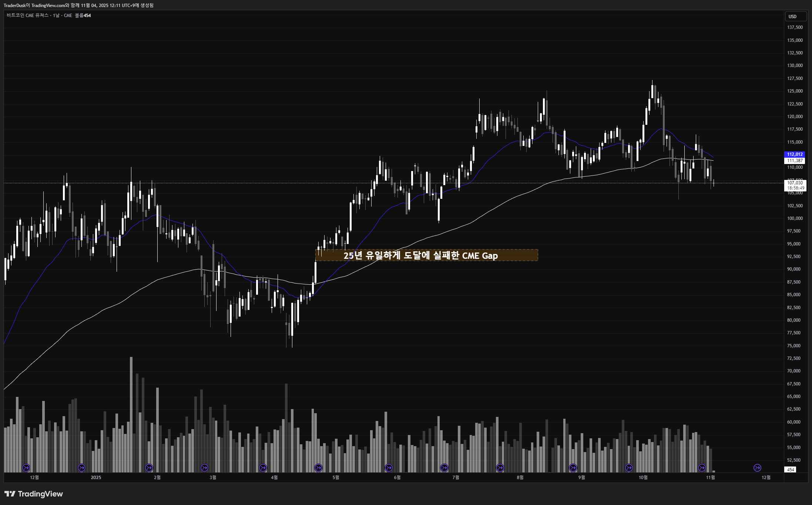The height and width of the screenshot is (505, 812).
Task: Click the 4월 label on the time axis
Action: click(x=274, y=477)
